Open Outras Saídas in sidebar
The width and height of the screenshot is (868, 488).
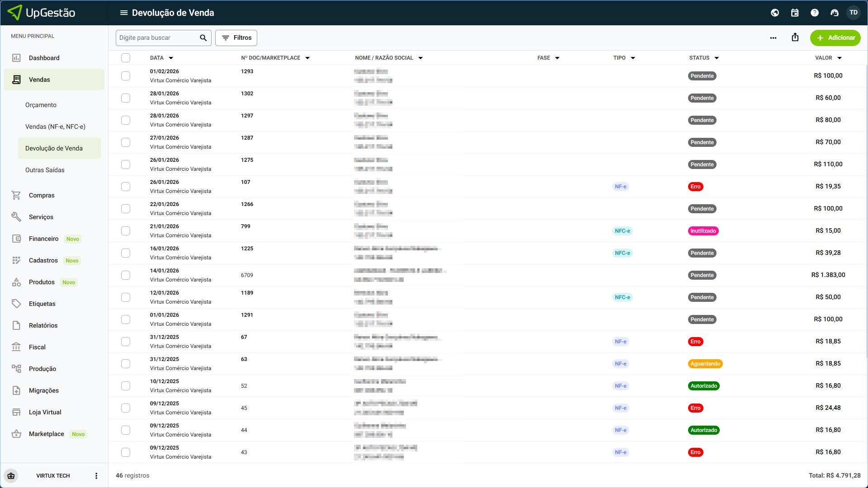tap(45, 170)
